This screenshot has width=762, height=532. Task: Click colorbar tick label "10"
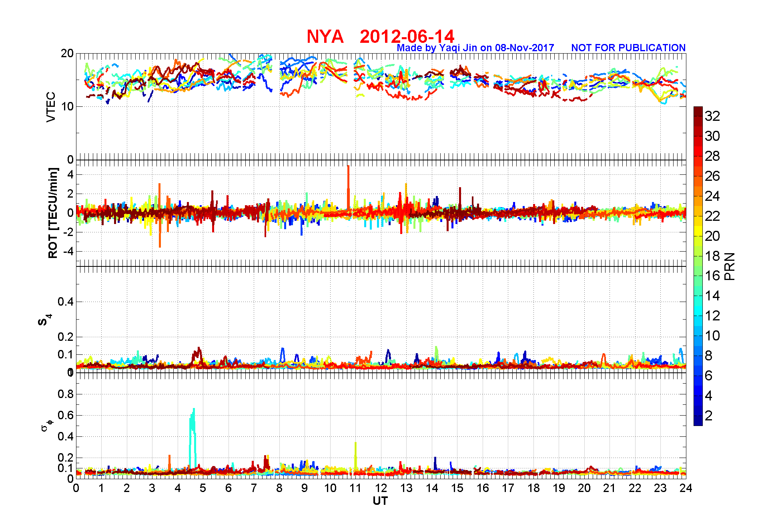[x=712, y=336]
